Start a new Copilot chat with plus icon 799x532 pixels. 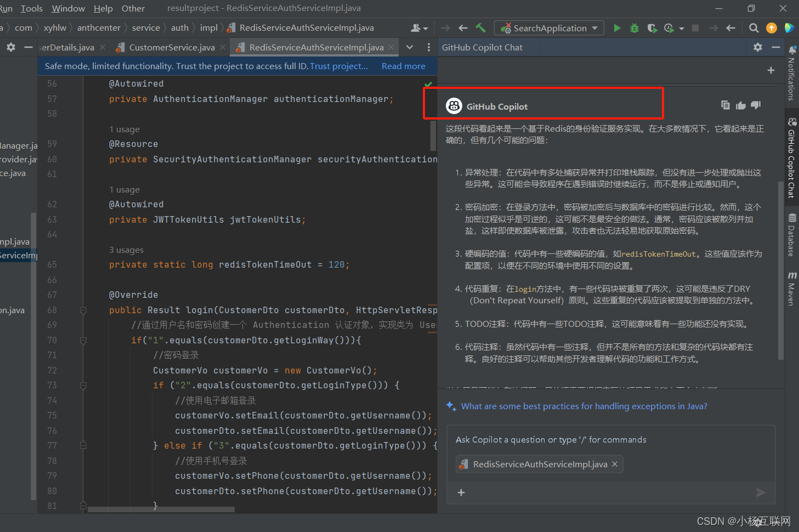[x=771, y=70]
